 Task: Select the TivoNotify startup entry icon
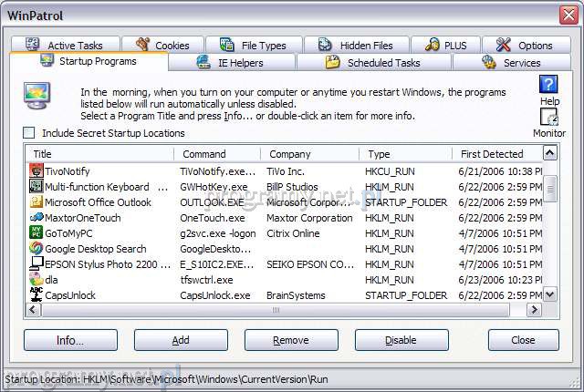(36, 170)
